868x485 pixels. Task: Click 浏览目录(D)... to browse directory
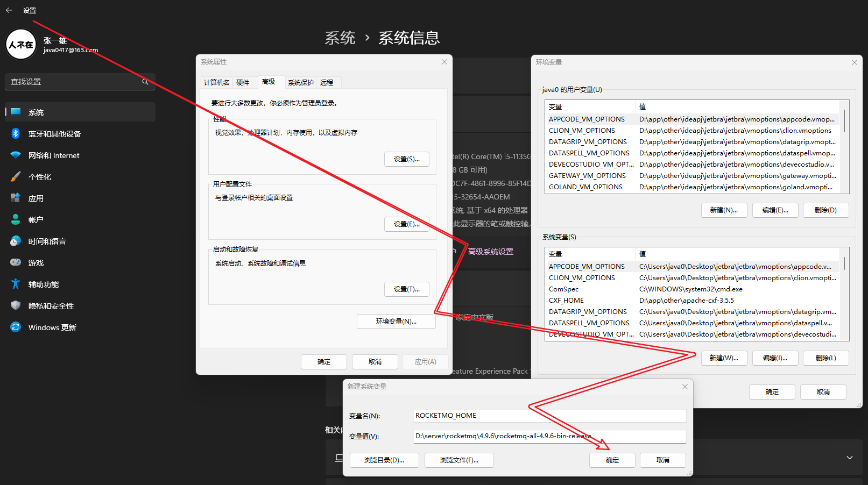pos(384,460)
